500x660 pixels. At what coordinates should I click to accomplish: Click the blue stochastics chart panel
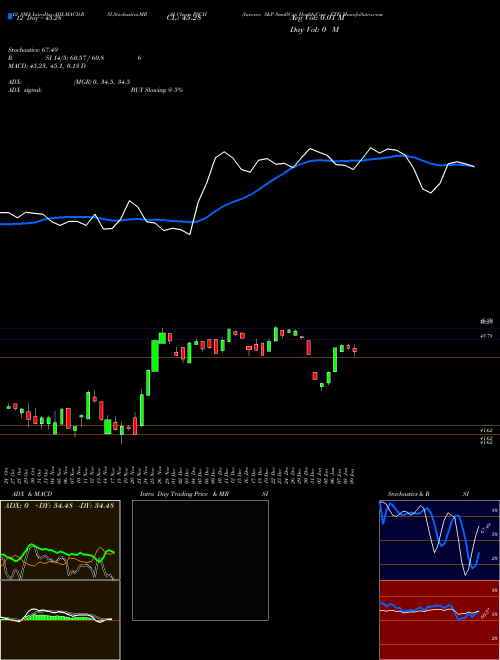click(x=439, y=540)
